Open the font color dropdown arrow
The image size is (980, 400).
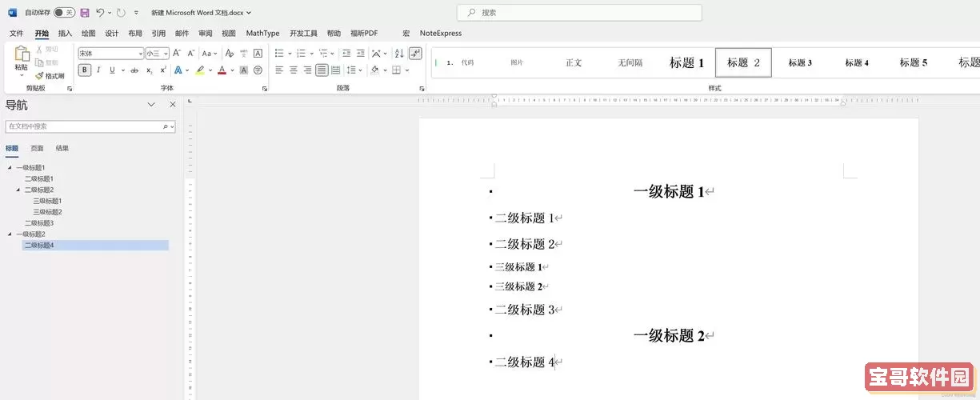(232, 70)
